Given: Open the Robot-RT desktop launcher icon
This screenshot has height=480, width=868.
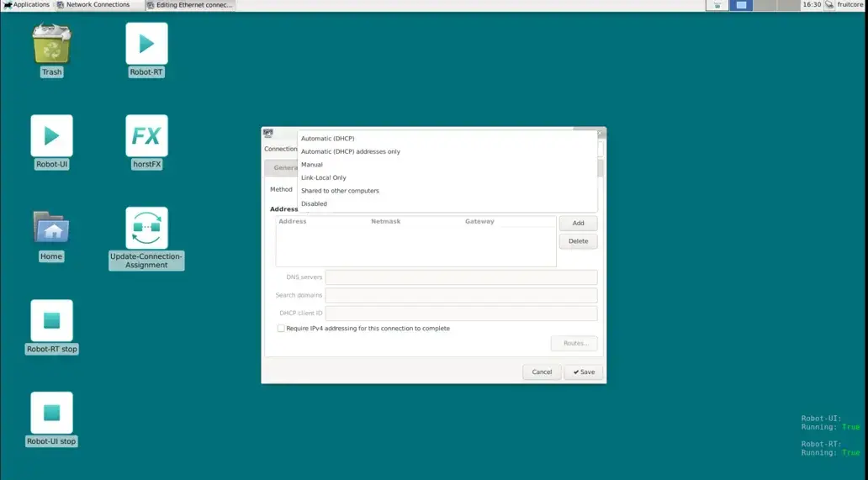Looking at the screenshot, I should click(146, 44).
